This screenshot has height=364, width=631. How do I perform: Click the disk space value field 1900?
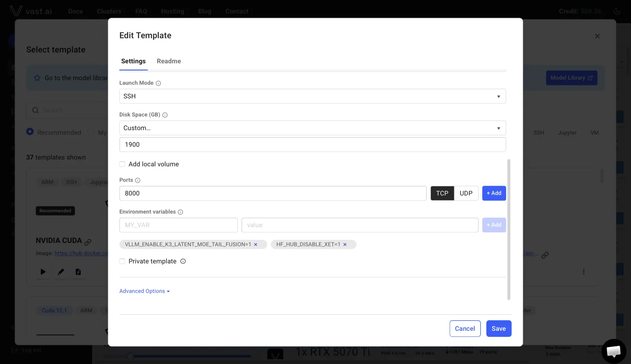312,145
